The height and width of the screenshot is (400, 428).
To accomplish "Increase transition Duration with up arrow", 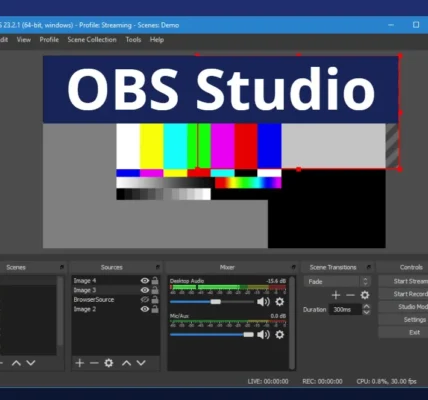I will pyautogui.click(x=366, y=306).
